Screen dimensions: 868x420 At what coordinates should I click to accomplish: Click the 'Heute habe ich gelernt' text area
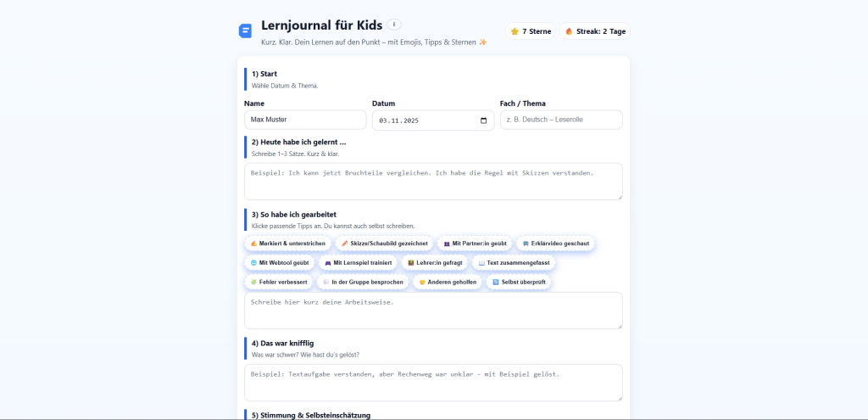[x=433, y=182]
